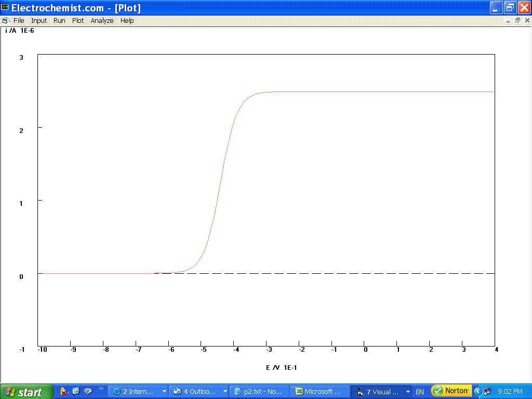Click the Electrochemist app icon in title bar

tap(6, 8)
